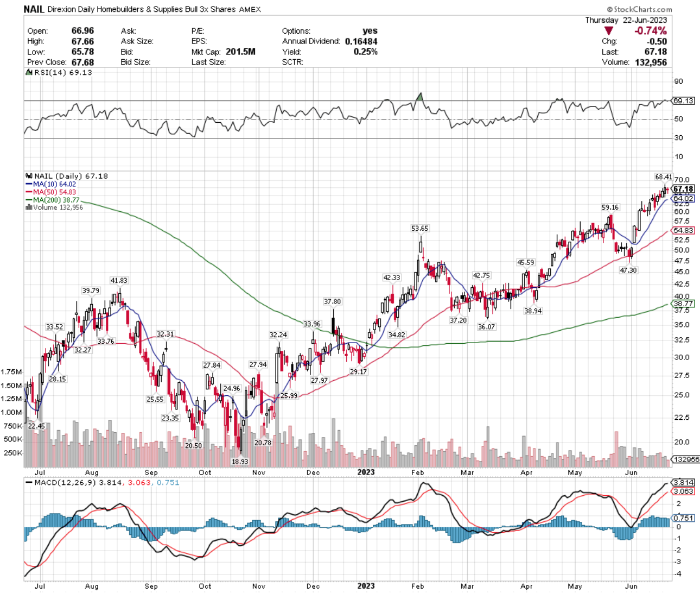Click the 18.93 lowest price label
This screenshot has height=593, width=700.
[240, 462]
